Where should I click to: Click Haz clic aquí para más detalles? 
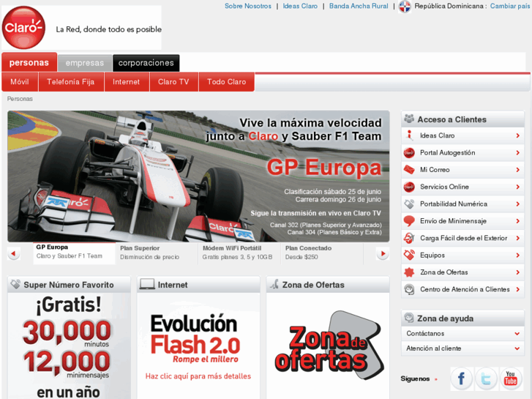point(198,376)
